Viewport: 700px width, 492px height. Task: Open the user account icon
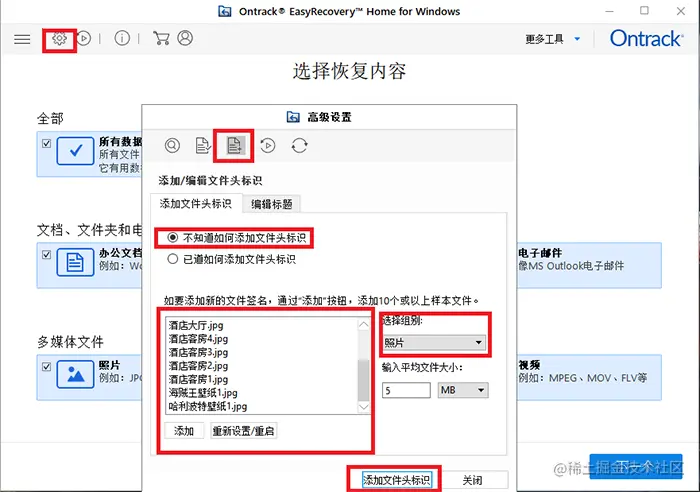click(x=185, y=38)
